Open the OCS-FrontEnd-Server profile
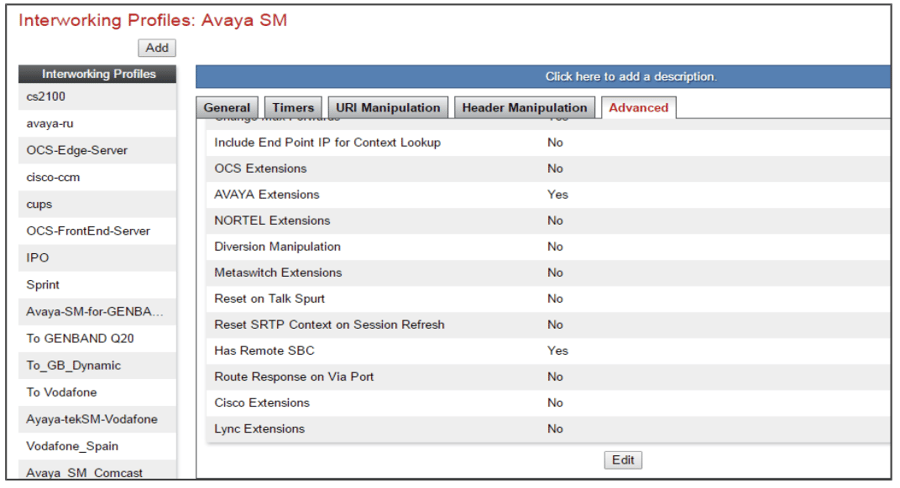900x488 pixels. [x=97, y=231]
